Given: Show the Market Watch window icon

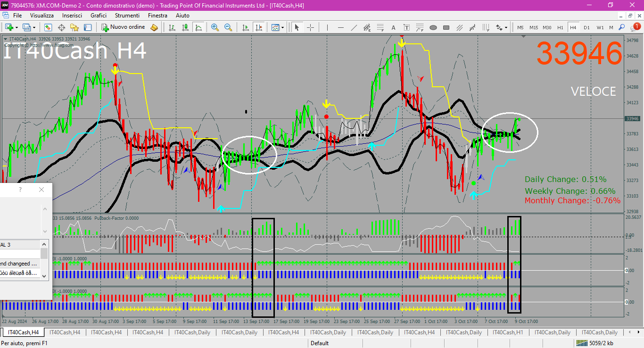Looking at the screenshot, I should tap(48, 27).
